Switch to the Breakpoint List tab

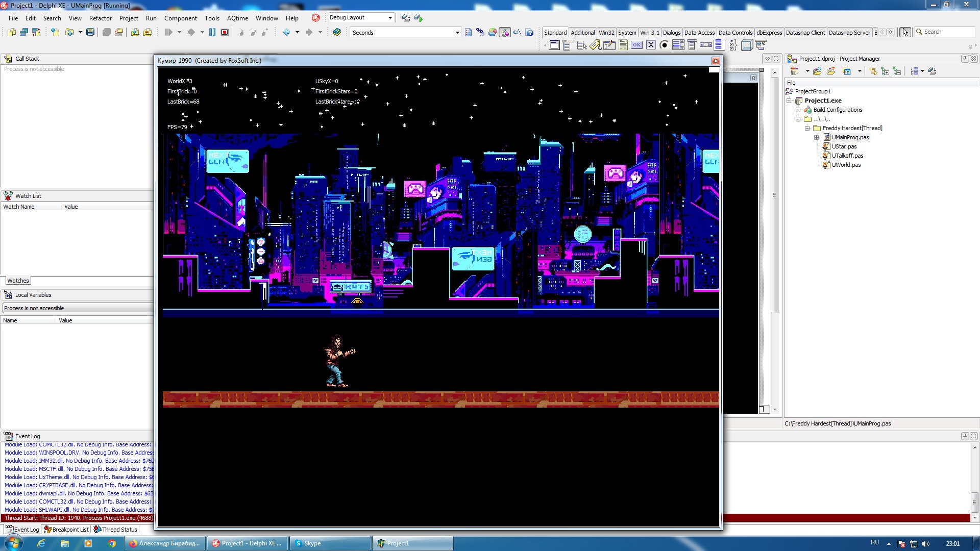click(x=66, y=530)
